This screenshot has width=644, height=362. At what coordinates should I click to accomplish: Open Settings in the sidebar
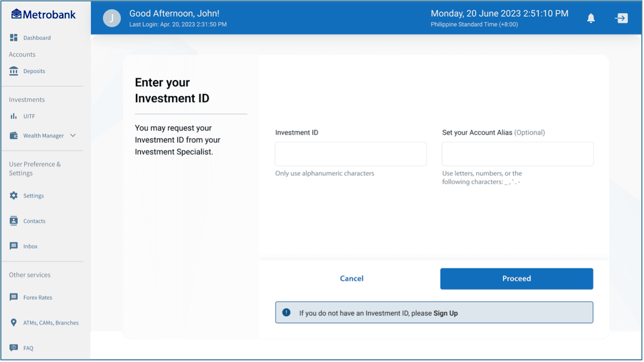pos(34,196)
